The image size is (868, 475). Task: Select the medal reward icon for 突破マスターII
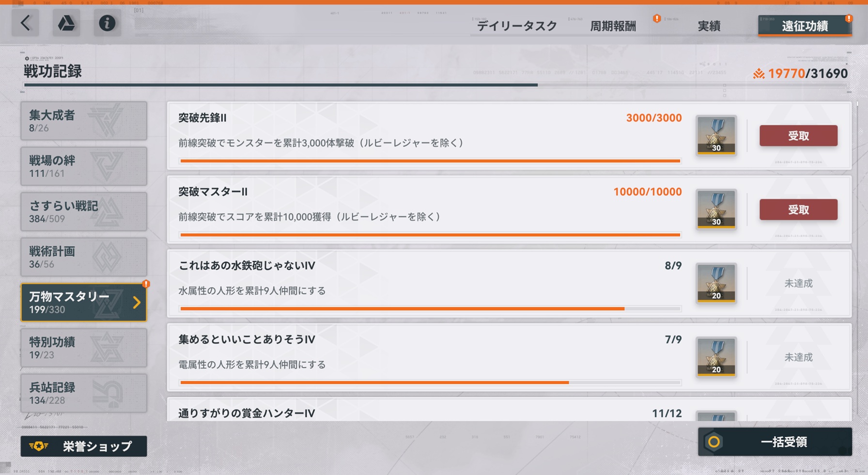tap(716, 209)
